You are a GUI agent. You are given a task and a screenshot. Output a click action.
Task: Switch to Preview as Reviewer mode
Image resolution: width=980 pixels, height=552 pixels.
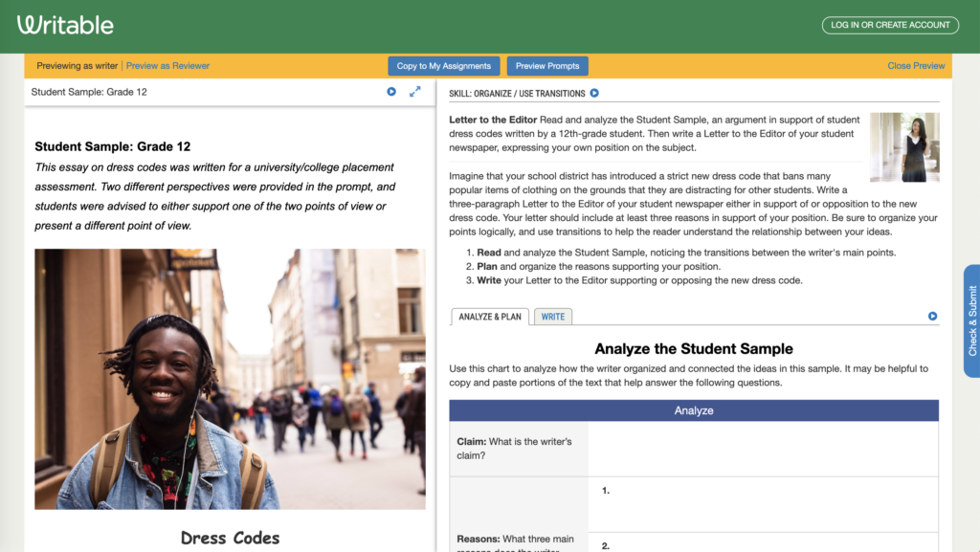click(168, 66)
